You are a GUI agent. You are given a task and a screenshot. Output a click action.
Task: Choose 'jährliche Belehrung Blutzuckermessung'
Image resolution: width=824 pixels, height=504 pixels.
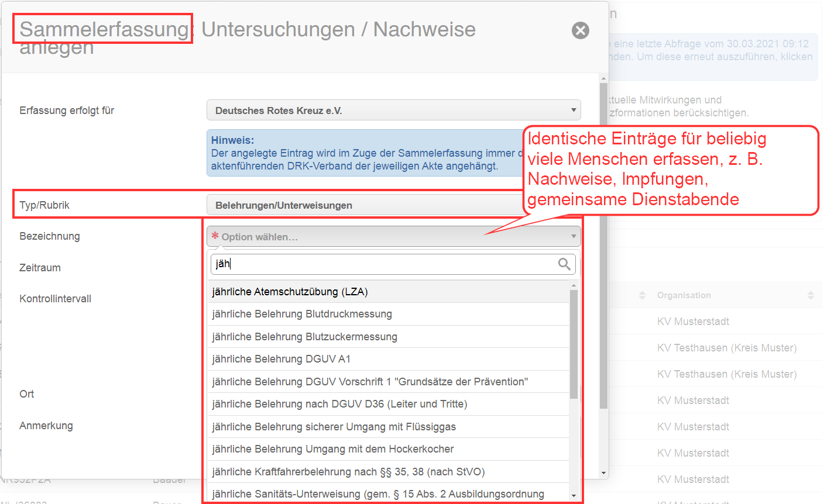point(389,337)
